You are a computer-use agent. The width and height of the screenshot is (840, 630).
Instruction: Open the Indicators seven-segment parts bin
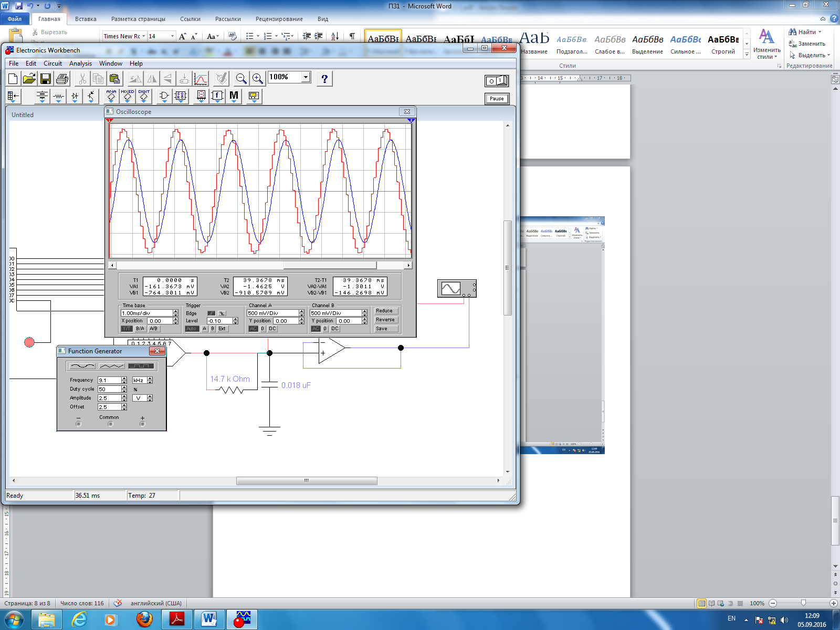(201, 96)
